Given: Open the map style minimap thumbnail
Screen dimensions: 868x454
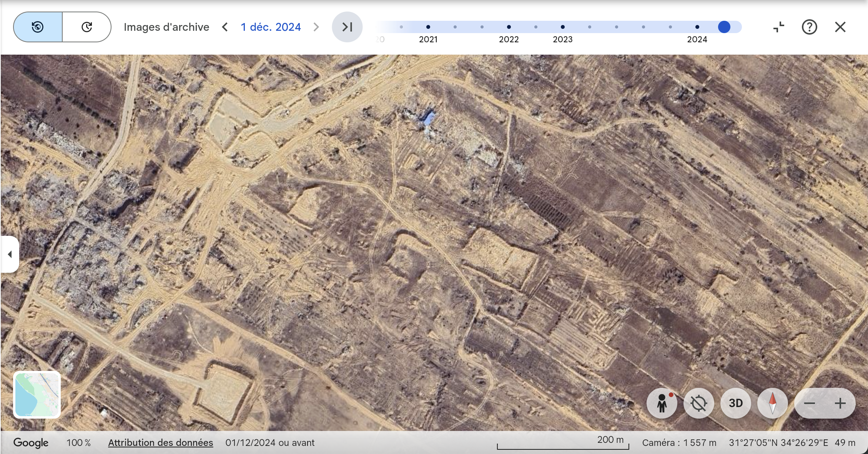Looking at the screenshot, I should pos(37,395).
